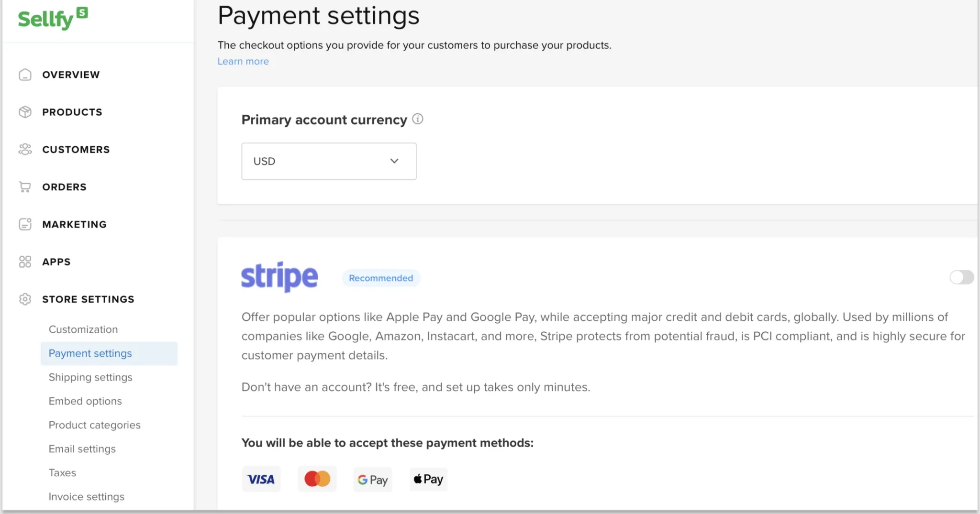Open the primary account currency dropdown
This screenshot has width=980, height=514.
(x=328, y=161)
